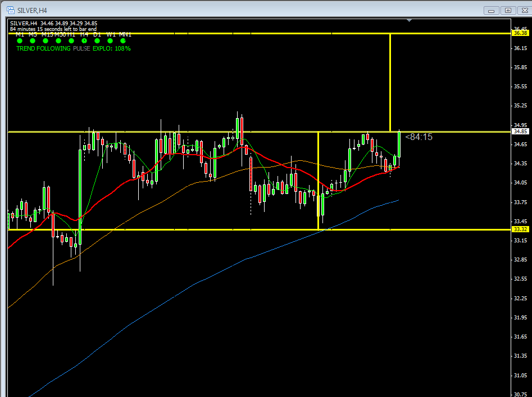Click the green M15 timeframe indicator dot

(46, 40)
